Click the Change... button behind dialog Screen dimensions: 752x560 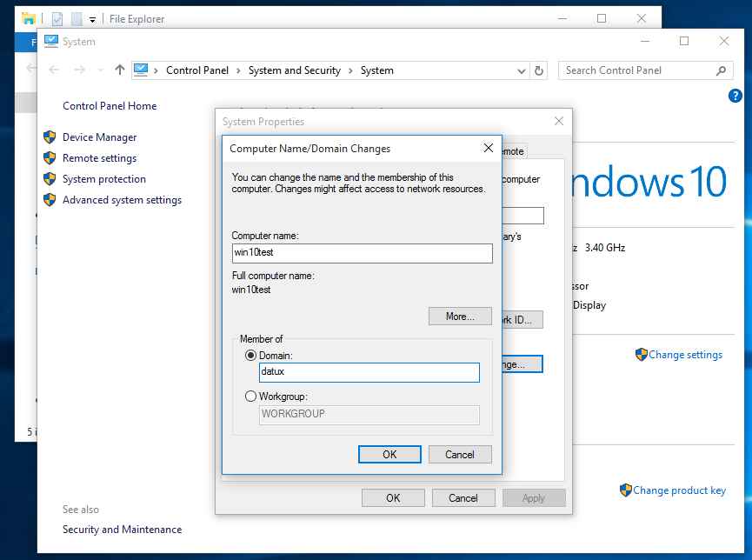(522, 364)
